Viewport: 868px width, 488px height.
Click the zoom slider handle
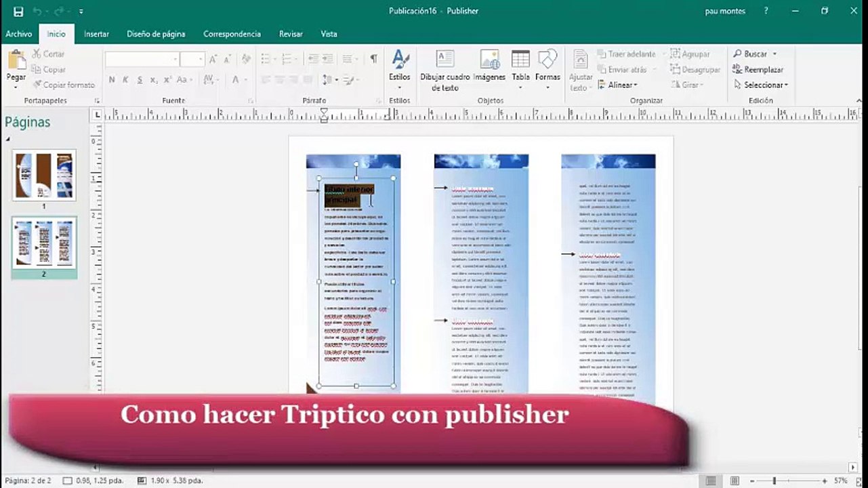[x=774, y=481]
